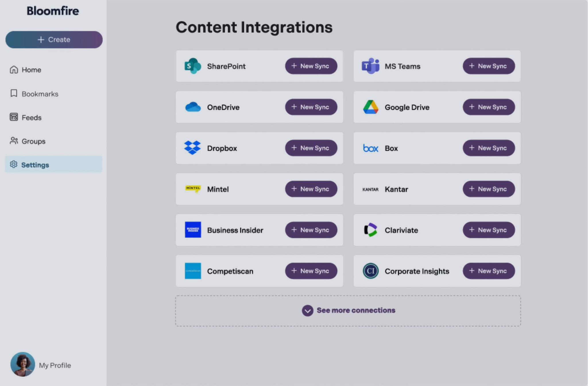The image size is (588, 386).
Task: Open the Feeds panel from sidebar
Action: coord(31,117)
